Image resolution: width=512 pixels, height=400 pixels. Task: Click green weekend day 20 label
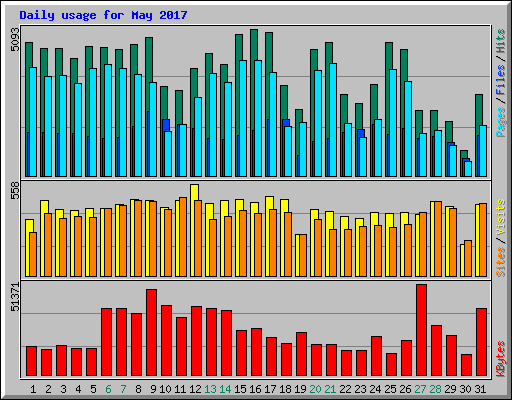tap(315, 389)
